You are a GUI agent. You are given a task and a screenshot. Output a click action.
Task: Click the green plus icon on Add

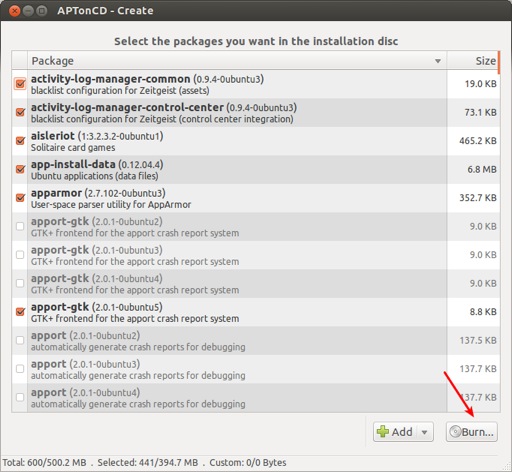click(x=383, y=432)
